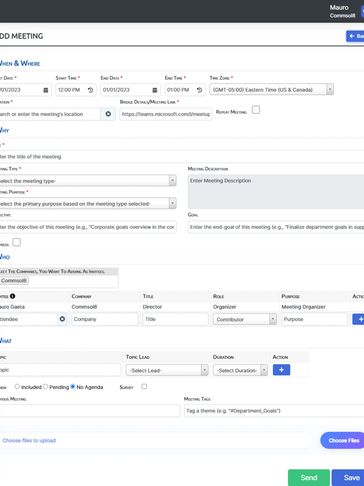364x486 pixels.
Task: Click the attendee lookup target icon
Action: (x=62, y=319)
